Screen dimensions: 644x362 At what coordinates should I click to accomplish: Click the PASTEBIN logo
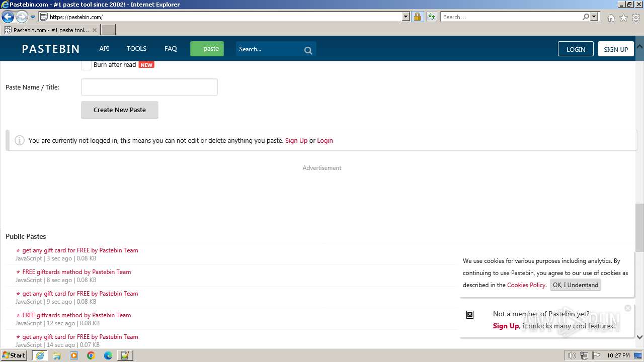coord(51,49)
